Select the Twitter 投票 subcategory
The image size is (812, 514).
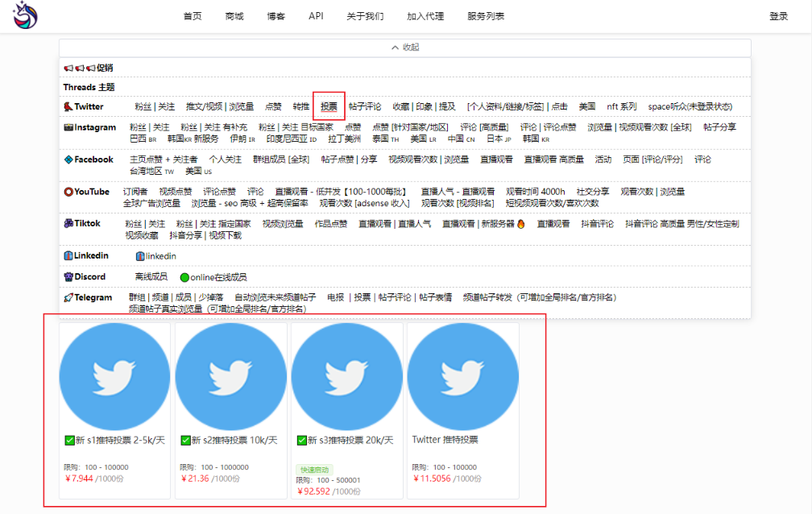point(329,106)
